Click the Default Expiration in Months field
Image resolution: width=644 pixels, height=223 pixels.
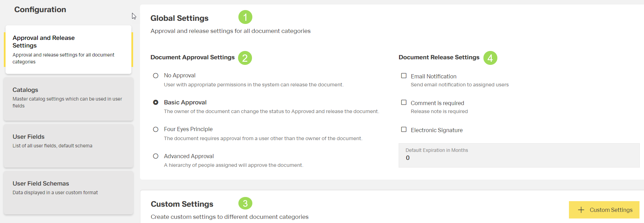coord(519,155)
